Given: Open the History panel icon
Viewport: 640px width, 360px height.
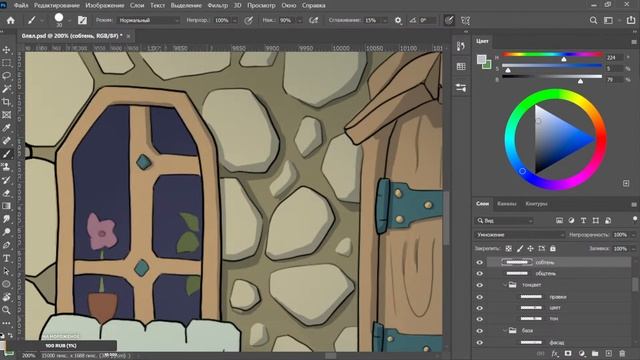Looking at the screenshot, I should [461, 46].
